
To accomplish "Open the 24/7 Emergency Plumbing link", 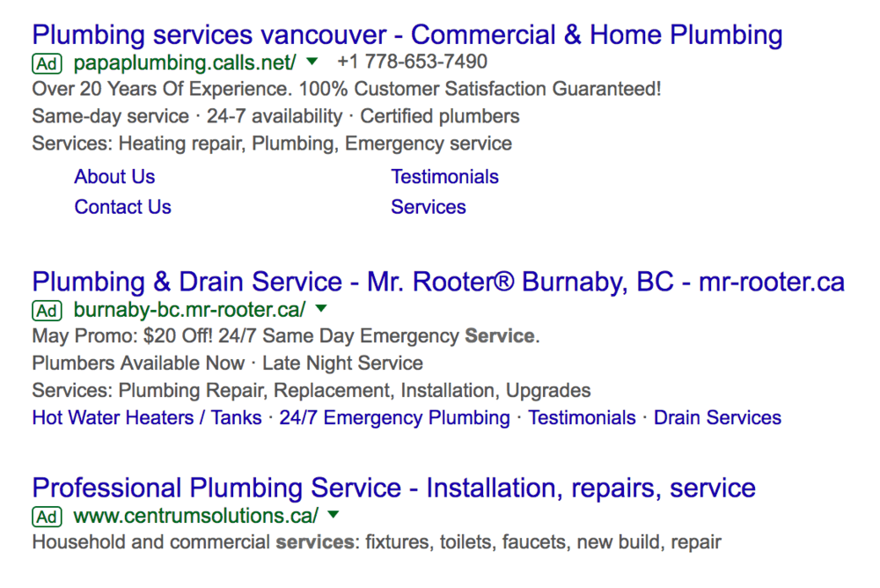I will coord(394,418).
